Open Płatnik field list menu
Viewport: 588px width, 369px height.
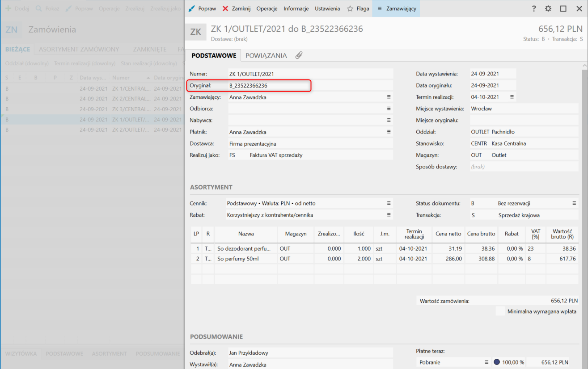pyautogui.click(x=389, y=132)
